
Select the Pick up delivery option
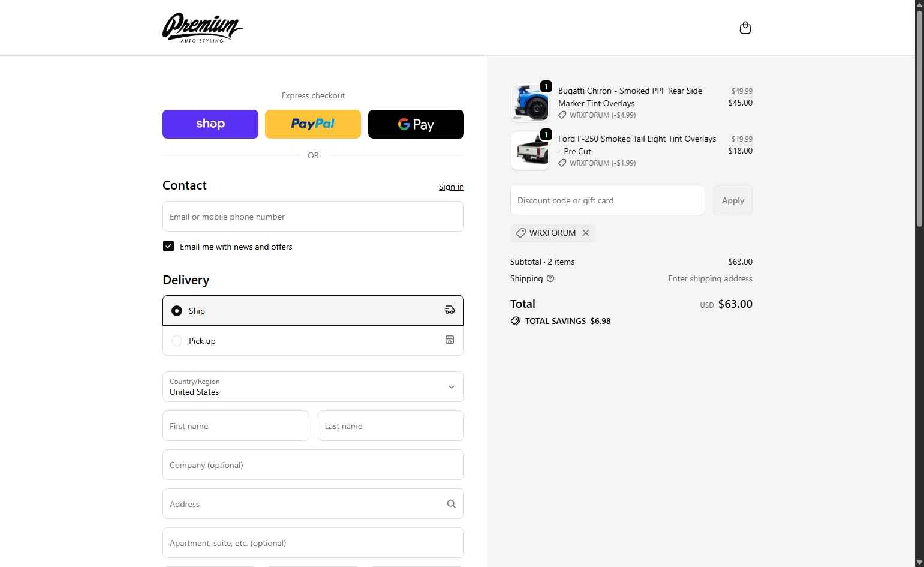click(313, 341)
